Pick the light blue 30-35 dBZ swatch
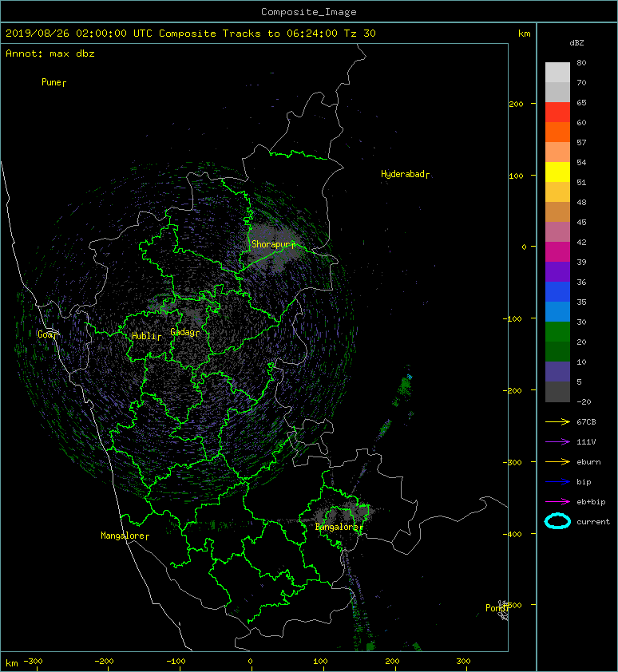Screen dimensions: 618x672 pyautogui.click(x=557, y=312)
